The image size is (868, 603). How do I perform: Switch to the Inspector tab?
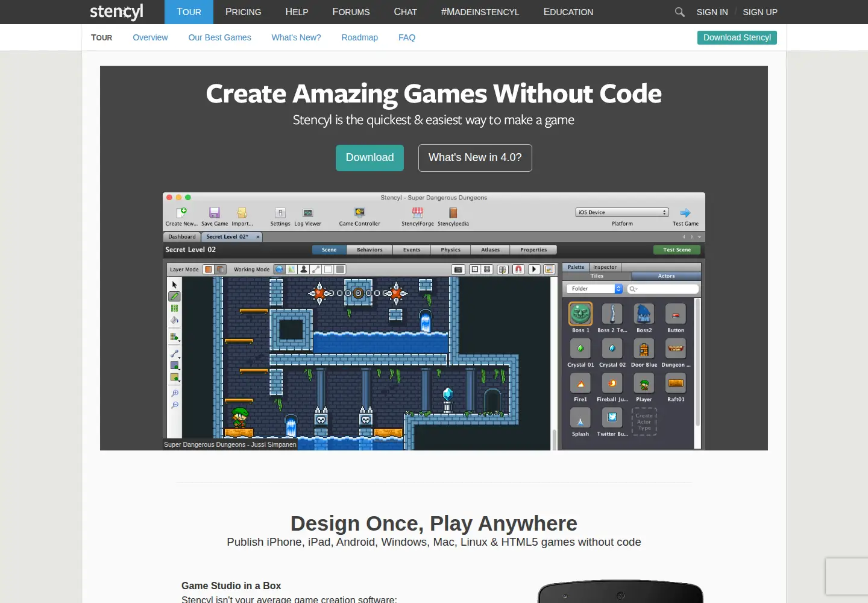pos(605,267)
